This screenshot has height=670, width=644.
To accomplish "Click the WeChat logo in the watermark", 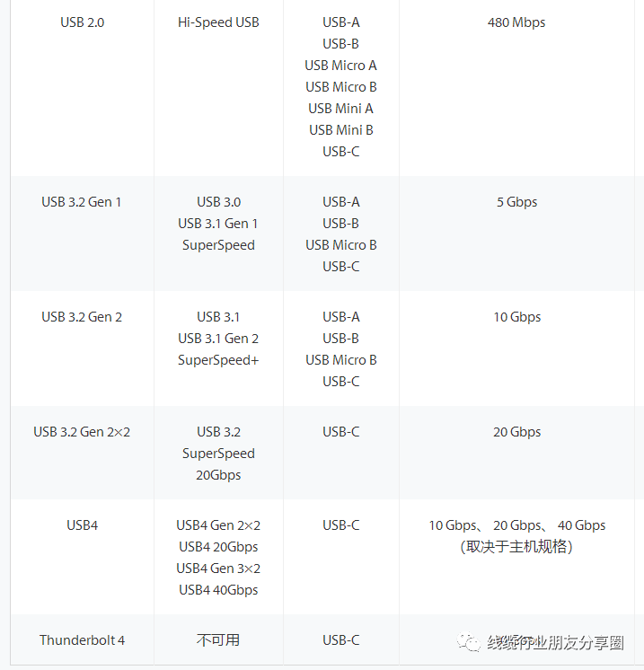I will [470, 642].
